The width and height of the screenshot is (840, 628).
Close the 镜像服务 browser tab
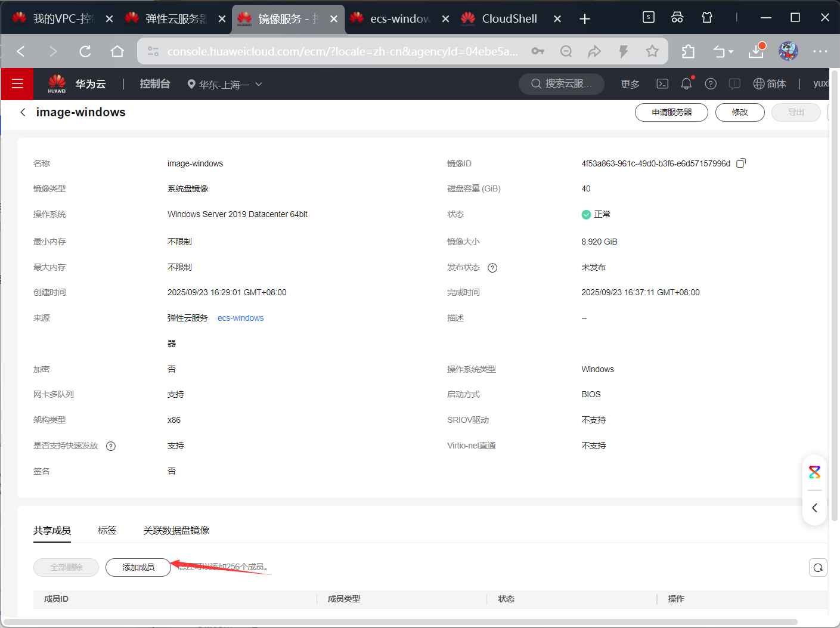coord(334,19)
